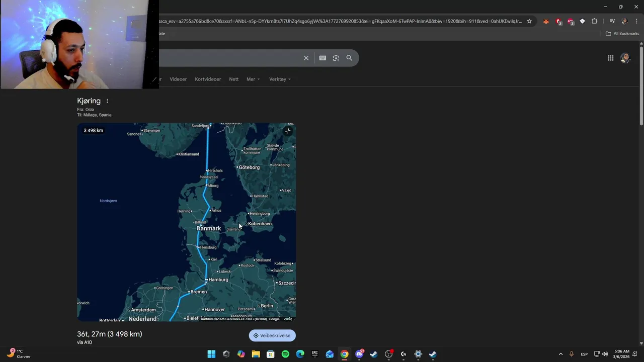This screenshot has height=362, width=644.
Task: Switch to the Videoer tab
Action: coord(178,79)
